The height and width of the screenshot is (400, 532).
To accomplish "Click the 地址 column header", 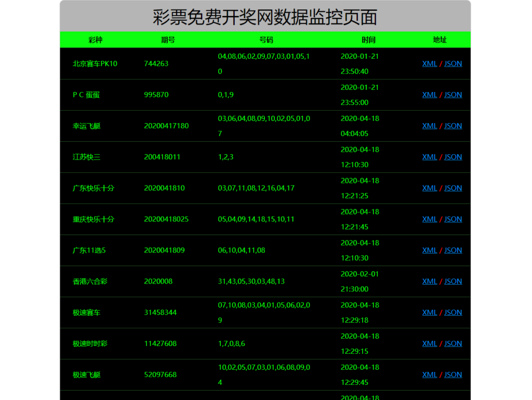I will click(x=440, y=39).
